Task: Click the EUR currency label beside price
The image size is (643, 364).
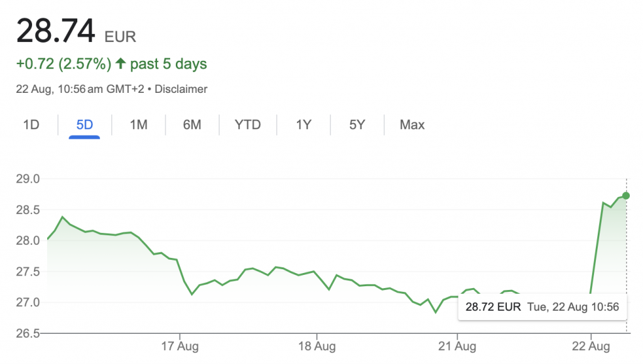Action: point(120,37)
